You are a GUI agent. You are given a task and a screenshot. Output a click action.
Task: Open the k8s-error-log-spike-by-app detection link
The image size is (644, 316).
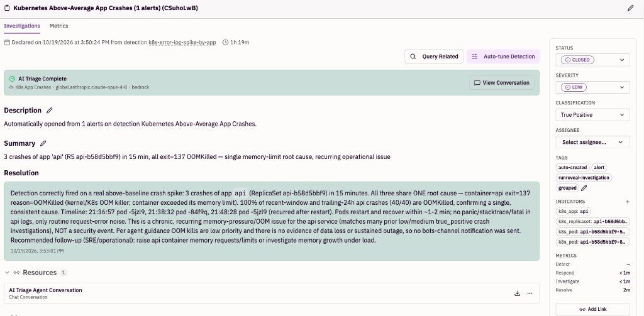[182, 42]
